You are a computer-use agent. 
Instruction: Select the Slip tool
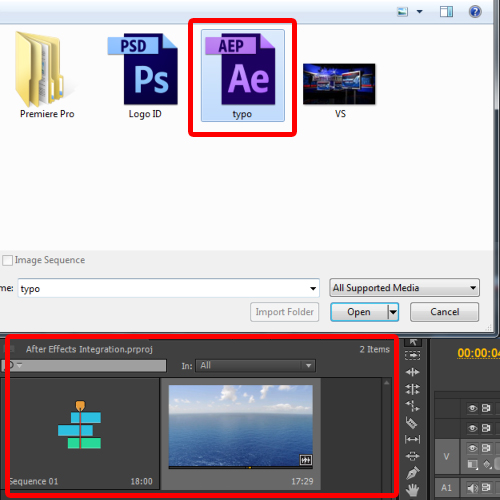413,440
